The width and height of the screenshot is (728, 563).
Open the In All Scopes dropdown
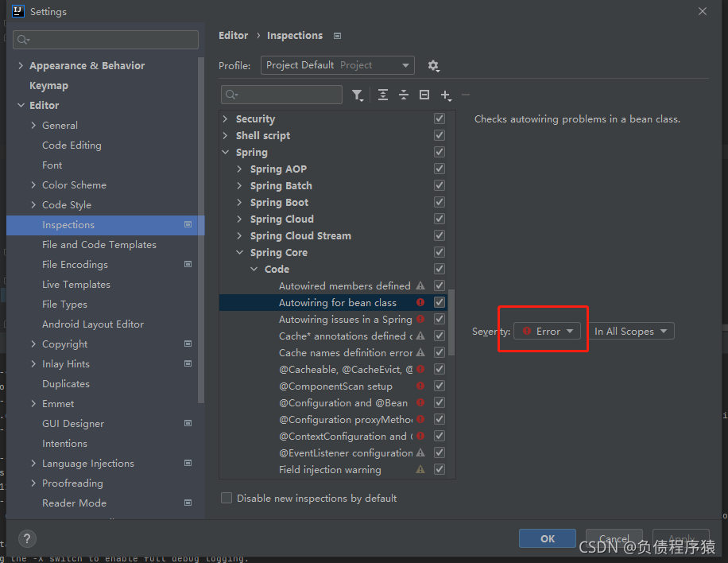tap(631, 332)
